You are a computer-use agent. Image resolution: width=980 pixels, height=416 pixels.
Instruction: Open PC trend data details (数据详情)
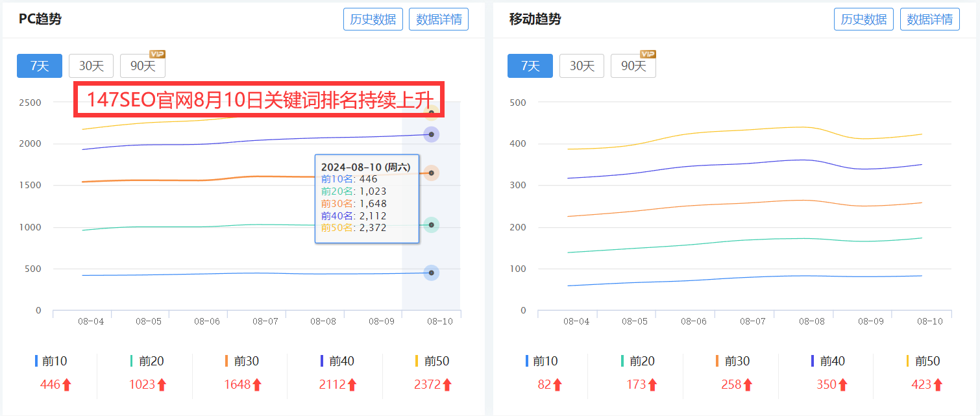pyautogui.click(x=439, y=19)
